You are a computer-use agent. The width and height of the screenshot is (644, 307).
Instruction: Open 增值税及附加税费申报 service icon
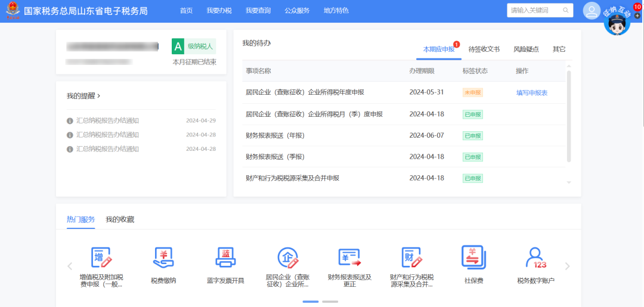(x=101, y=258)
